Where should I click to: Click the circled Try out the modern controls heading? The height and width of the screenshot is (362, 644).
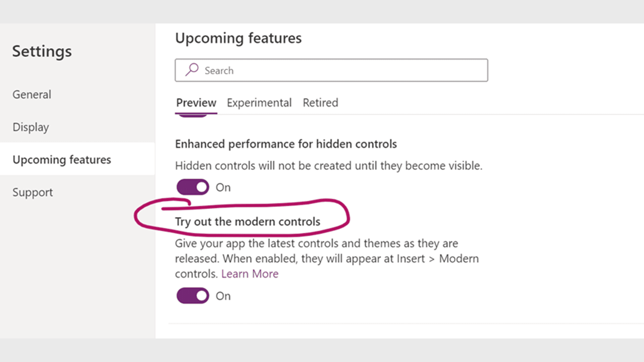pyautogui.click(x=248, y=221)
